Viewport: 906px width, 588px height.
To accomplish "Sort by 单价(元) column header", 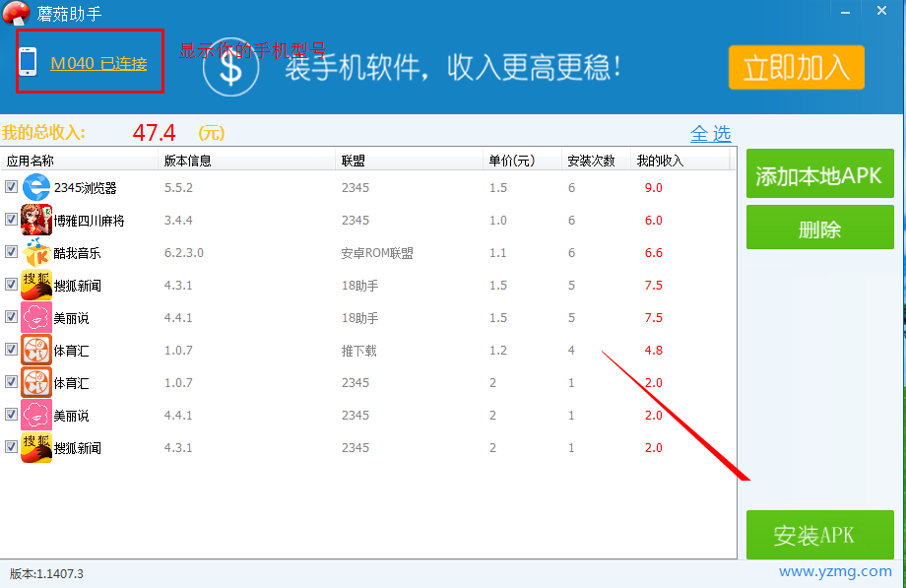I will 522,161.
